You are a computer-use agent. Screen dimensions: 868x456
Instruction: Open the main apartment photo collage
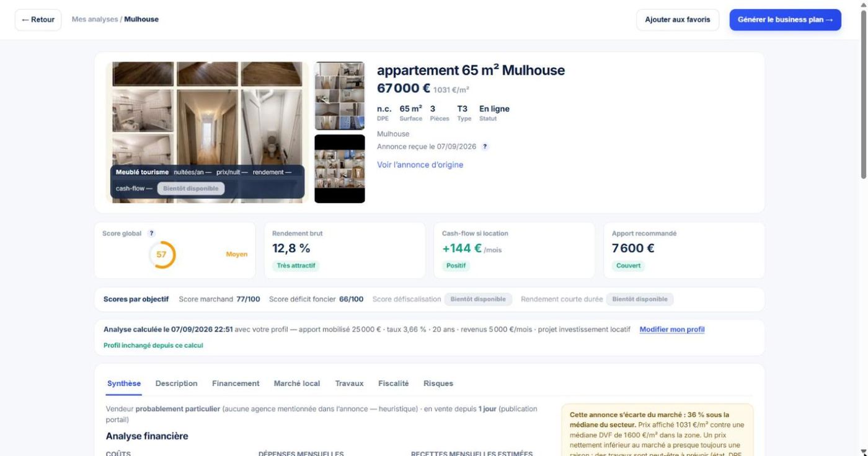click(x=207, y=132)
